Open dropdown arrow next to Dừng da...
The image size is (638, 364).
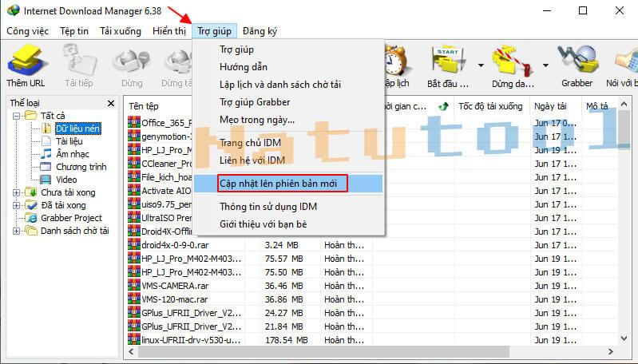pos(545,65)
